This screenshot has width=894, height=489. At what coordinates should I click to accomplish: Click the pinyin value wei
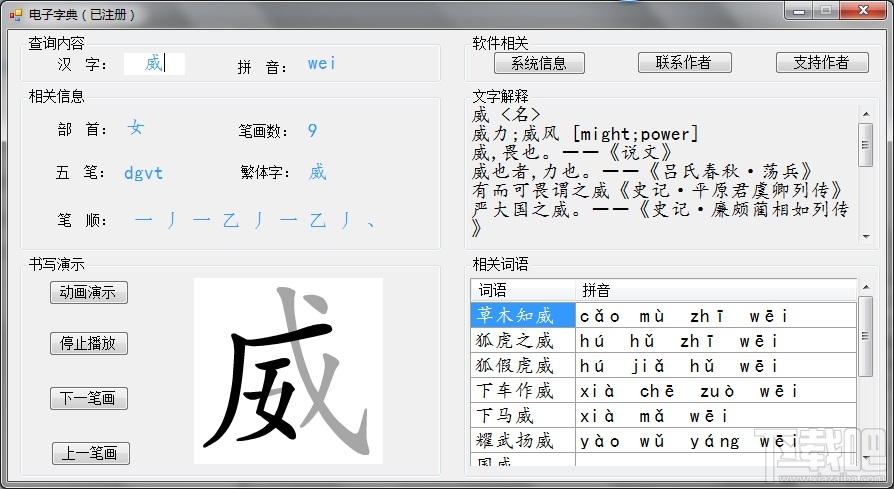pyautogui.click(x=322, y=63)
